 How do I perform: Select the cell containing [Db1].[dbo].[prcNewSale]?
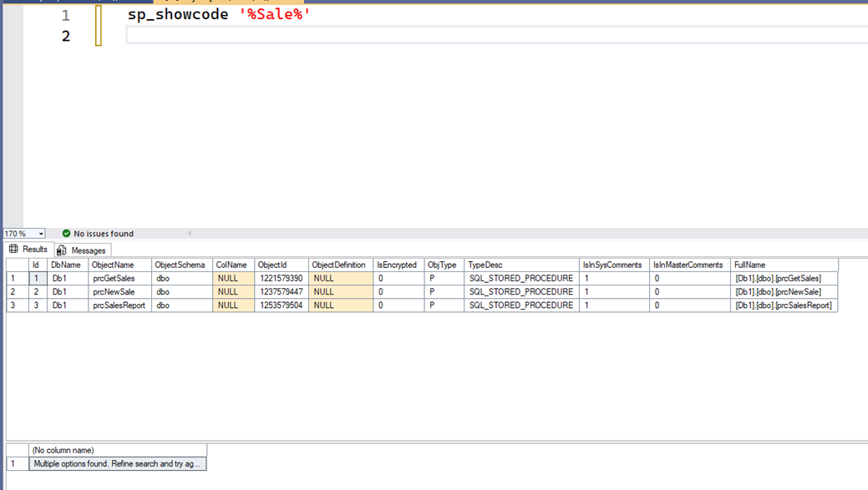pyautogui.click(x=781, y=291)
